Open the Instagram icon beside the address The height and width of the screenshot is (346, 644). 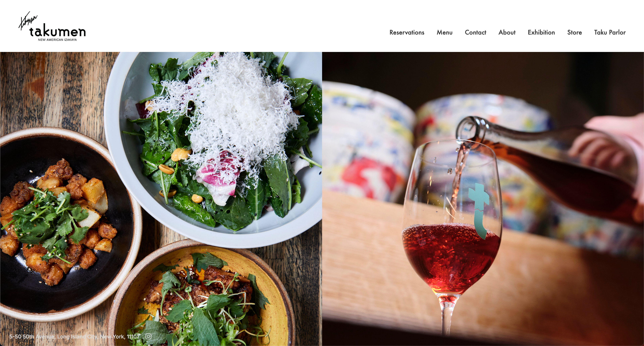(148, 336)
